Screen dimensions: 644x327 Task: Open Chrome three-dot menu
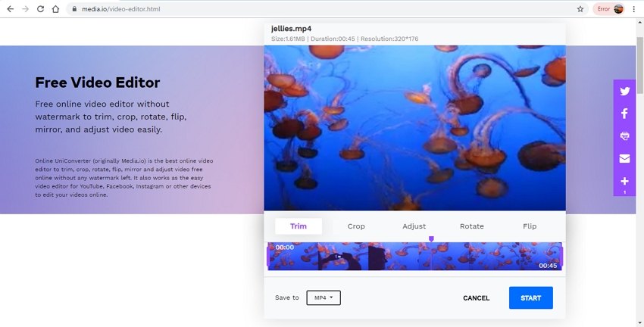(x=634, y=9)
